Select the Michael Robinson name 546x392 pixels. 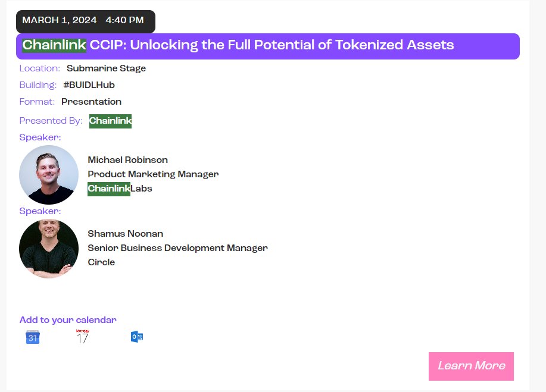pos(128,160)
